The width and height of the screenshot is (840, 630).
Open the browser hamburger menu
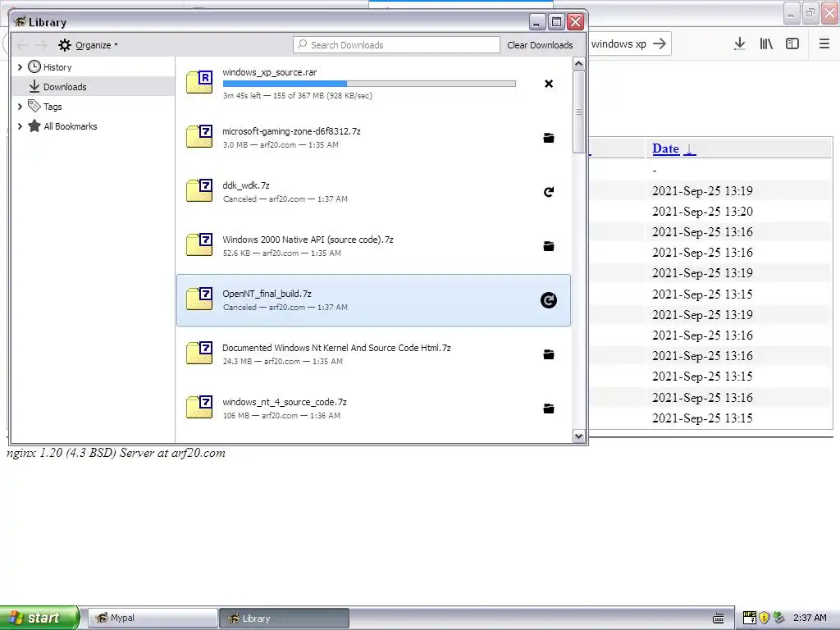coord(824,44)
